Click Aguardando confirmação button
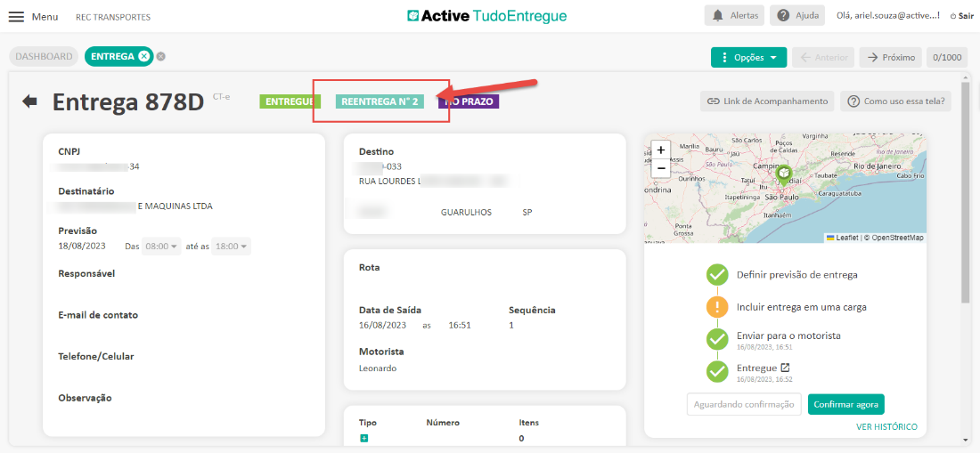The width and height of the screenshot is (980, 453). click(744, 404)
